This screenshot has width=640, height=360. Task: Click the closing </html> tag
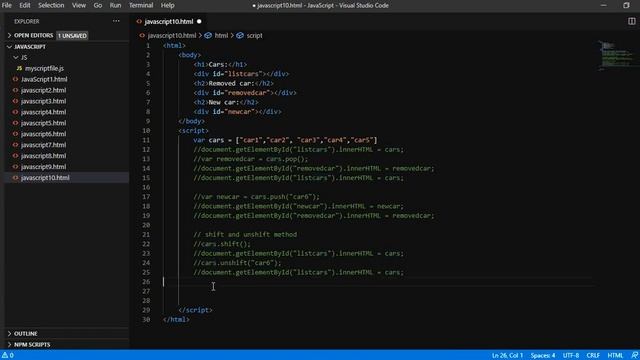click(176, 319)
